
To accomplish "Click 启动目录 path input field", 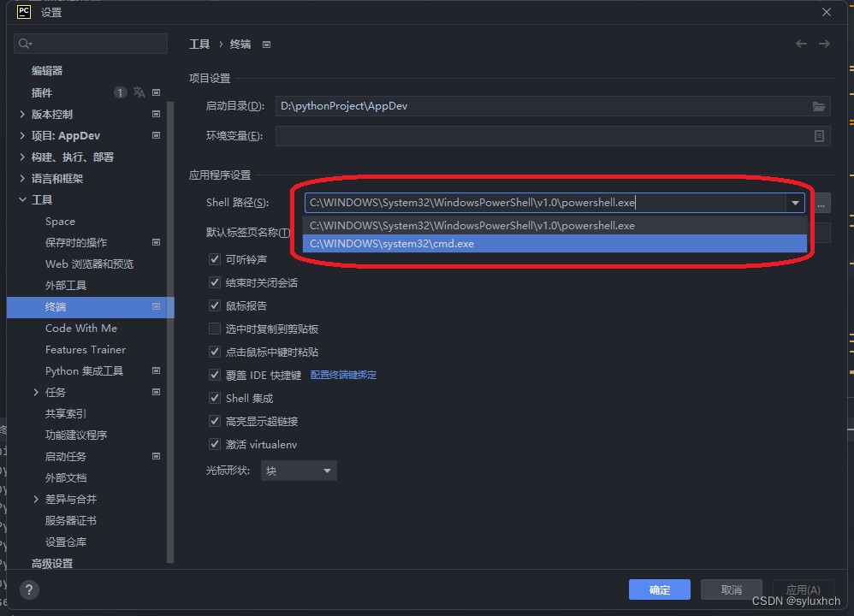I will tap(553, 106).
